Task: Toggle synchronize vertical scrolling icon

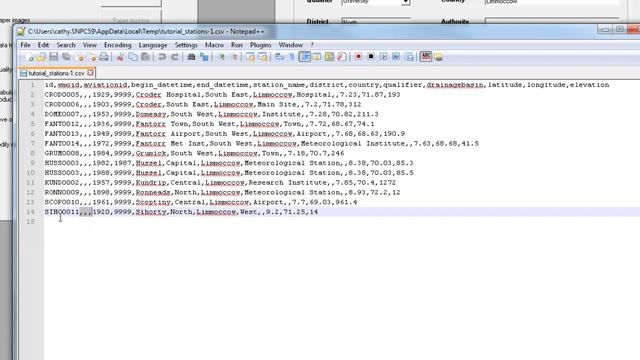Action: 250,57
